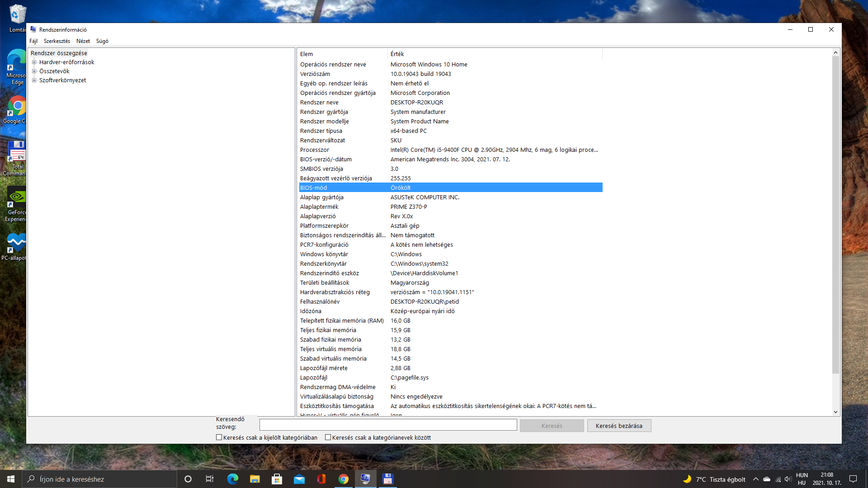Screen dimensions: 868x488
Task: Open network Wi-Fi tray icon
Action: coord(778,479)
